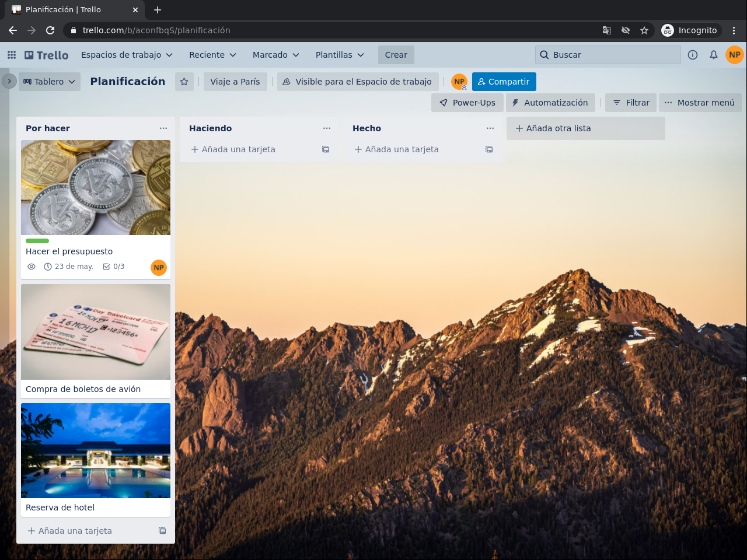Screen dimensions: 747x560
Task: Click the address bar URL
Action: pos(156,30)
